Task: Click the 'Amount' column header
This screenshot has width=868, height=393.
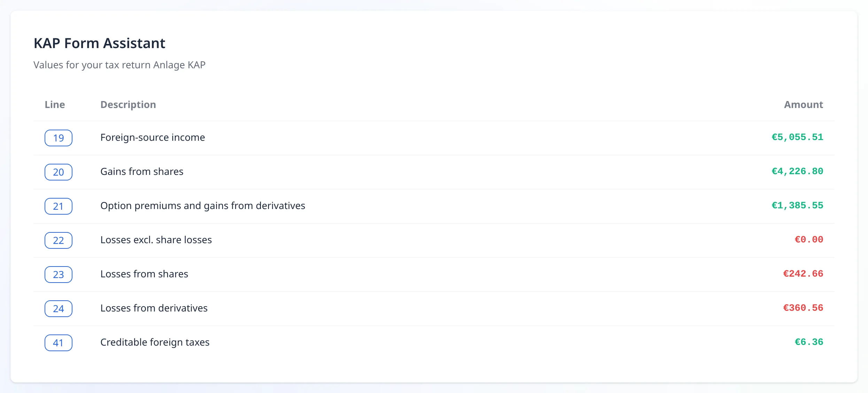Action: pyautogui.click(x=804, y=105)
